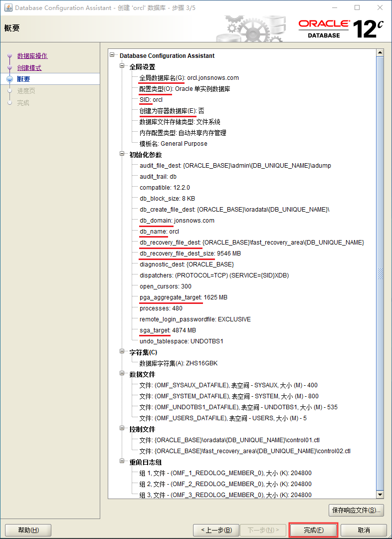Select the sga_target parameter row
Viewport: 392px width, 539px height.
pyautogui.click(x=168, y=330)
